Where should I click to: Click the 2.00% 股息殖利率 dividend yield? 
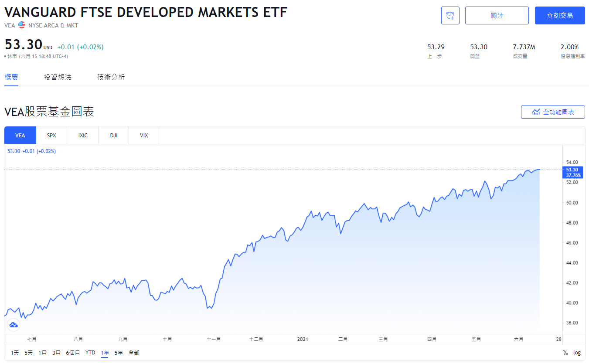click(570, 47)
